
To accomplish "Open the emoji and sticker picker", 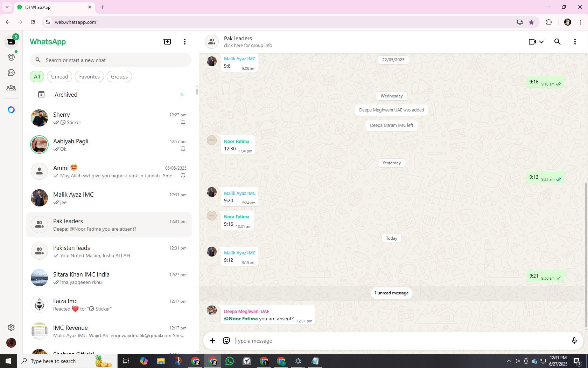I will coord(226,341).
